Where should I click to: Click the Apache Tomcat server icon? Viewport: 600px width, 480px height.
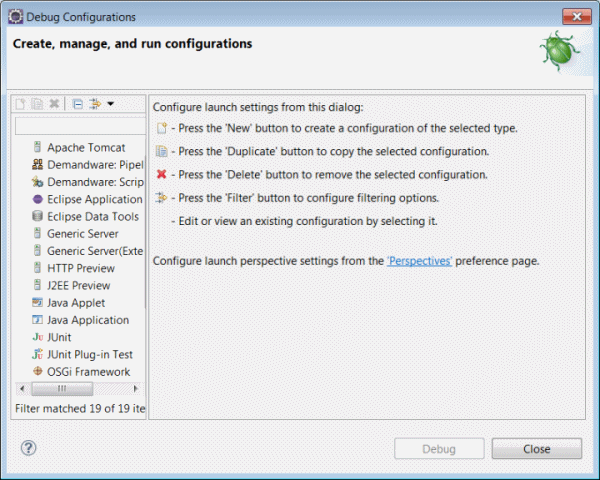coord(37,147)
